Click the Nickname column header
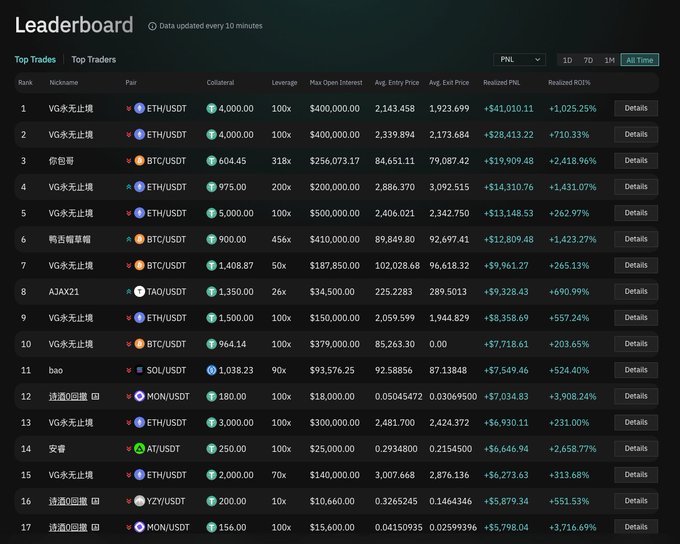This screenshot has width=680, height=544. tap(64, 82)
